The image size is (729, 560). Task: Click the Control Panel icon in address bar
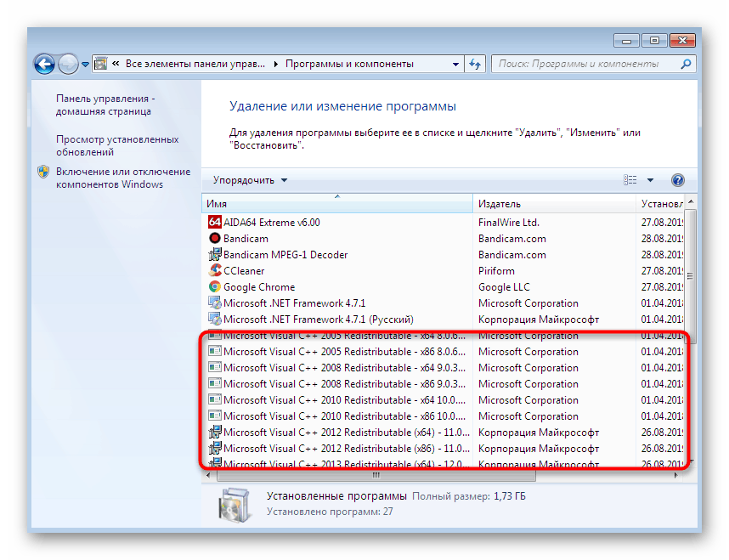pos(101,64)
